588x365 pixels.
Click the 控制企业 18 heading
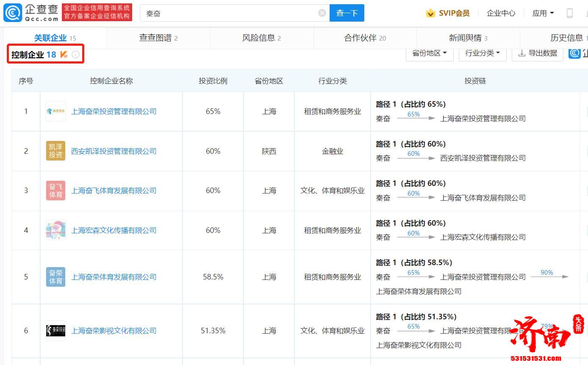click(x=33, y=55)
